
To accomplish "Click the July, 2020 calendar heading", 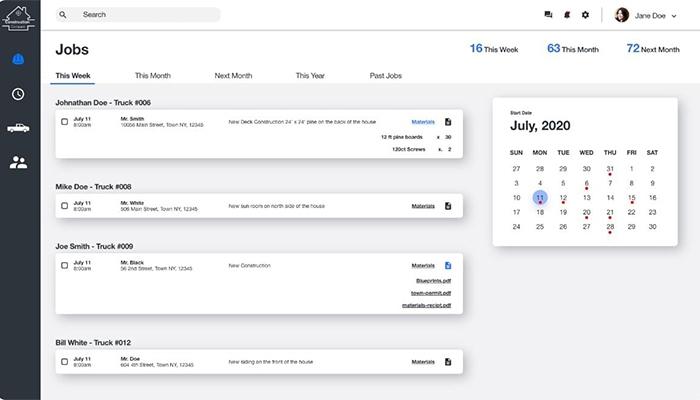I will coord(540,125).
